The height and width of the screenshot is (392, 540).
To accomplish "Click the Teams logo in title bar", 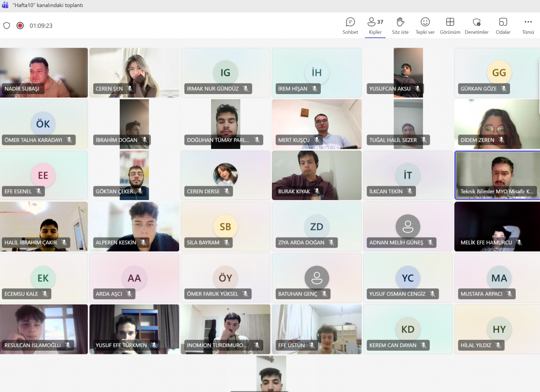I will click(x=5, y=5).
